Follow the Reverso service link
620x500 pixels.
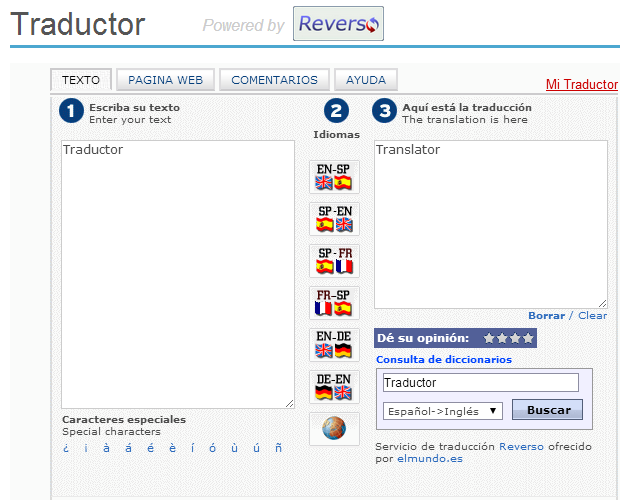(x=521, y=447)
